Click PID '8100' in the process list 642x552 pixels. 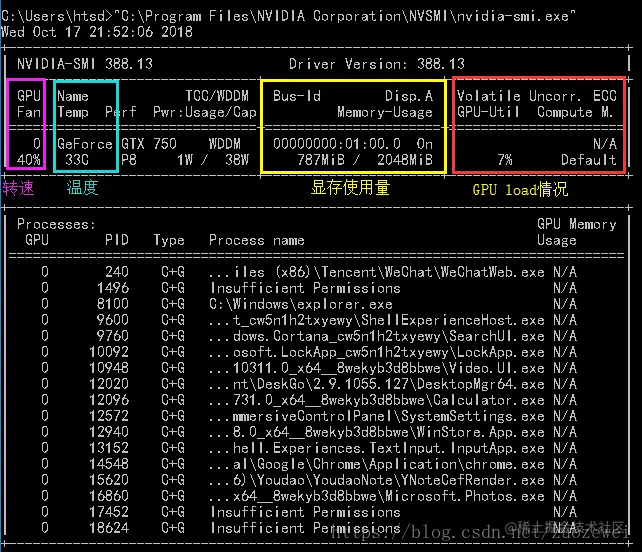click(x=113, y=304)
